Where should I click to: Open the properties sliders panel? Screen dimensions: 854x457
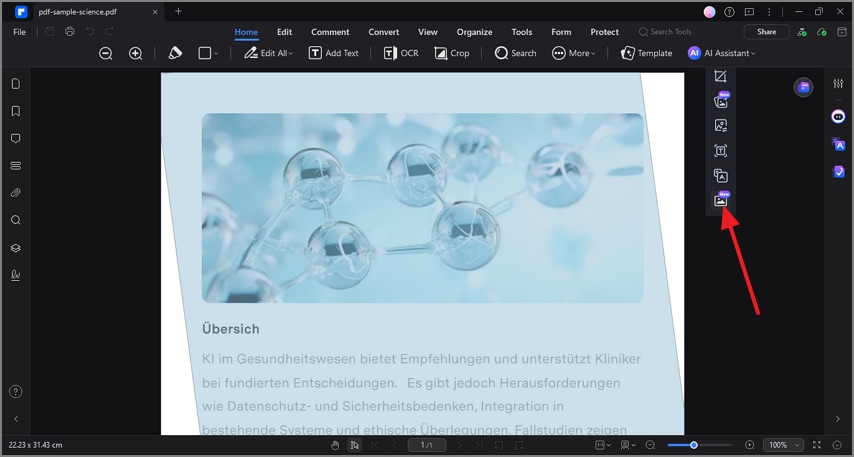point(838,83)
